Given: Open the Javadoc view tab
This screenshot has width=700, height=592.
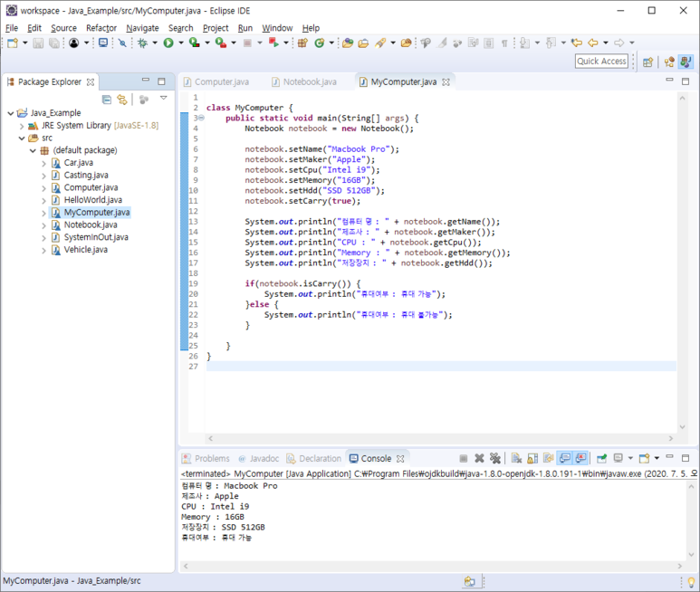Looking at the screenshot, I should (259, 459).
